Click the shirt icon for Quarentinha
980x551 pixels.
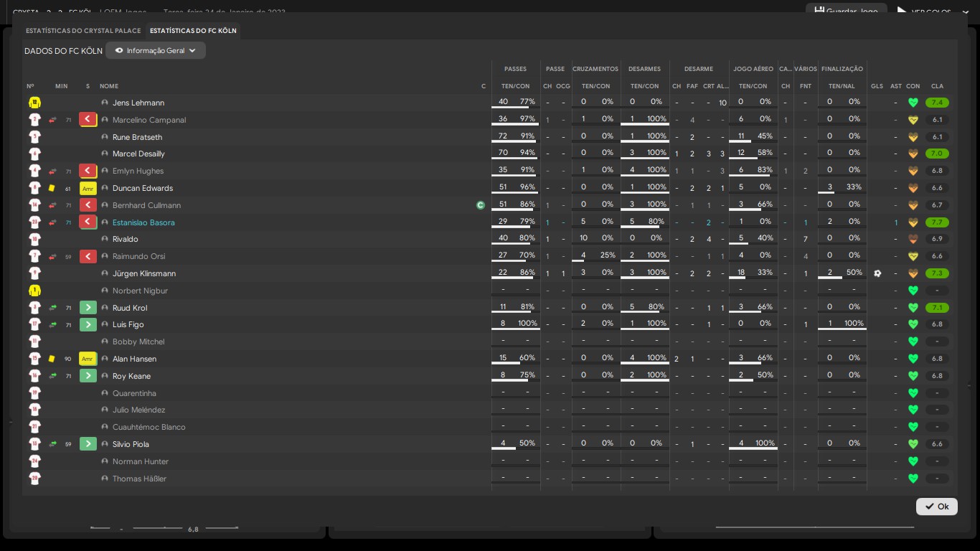pos(34,393)
